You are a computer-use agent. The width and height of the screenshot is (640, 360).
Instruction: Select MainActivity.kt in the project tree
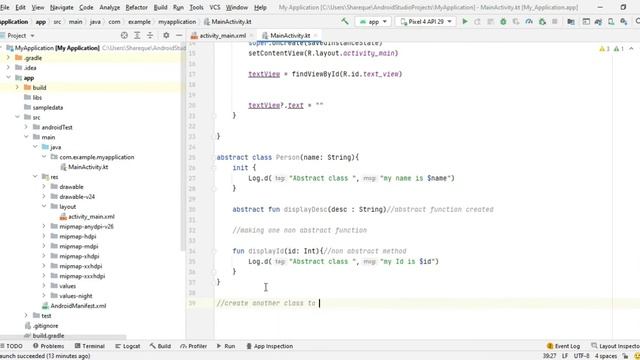[x=88, y=167]
